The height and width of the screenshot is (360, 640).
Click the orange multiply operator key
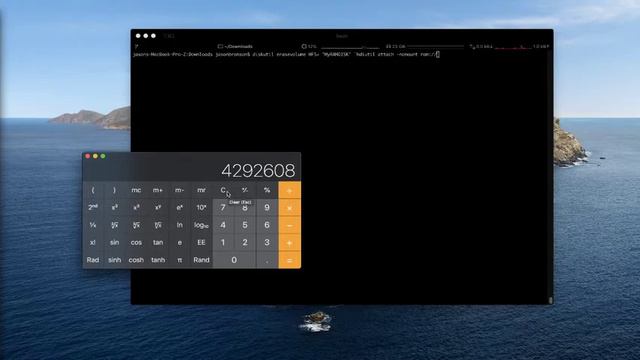(289, 208)
